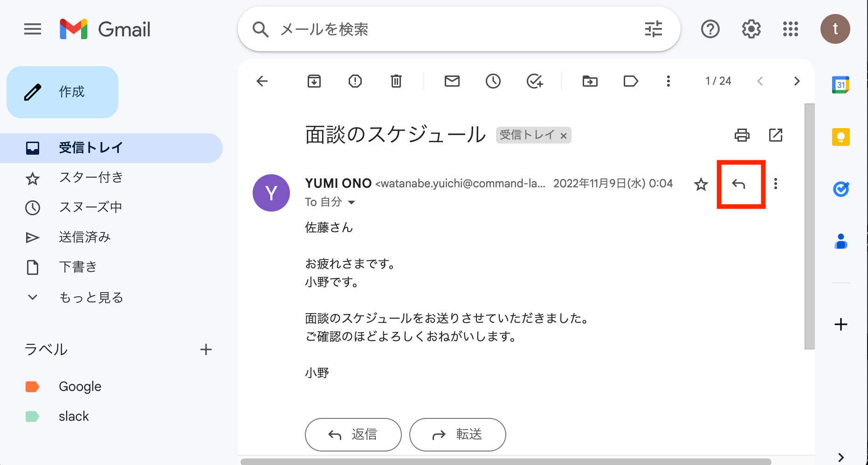The width and height of the screenshot is (868, 465).
Task: Snooze this email with the clock icon
Action: [493, 81]
